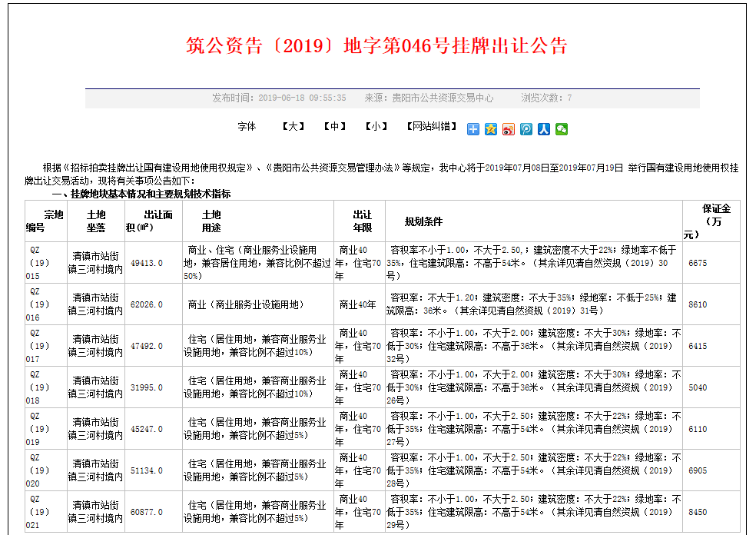Set font size to large 【大】
Image resolution: width=756 pixels, height=535 pixels.
pyautogui.click(x=293, y=127)
